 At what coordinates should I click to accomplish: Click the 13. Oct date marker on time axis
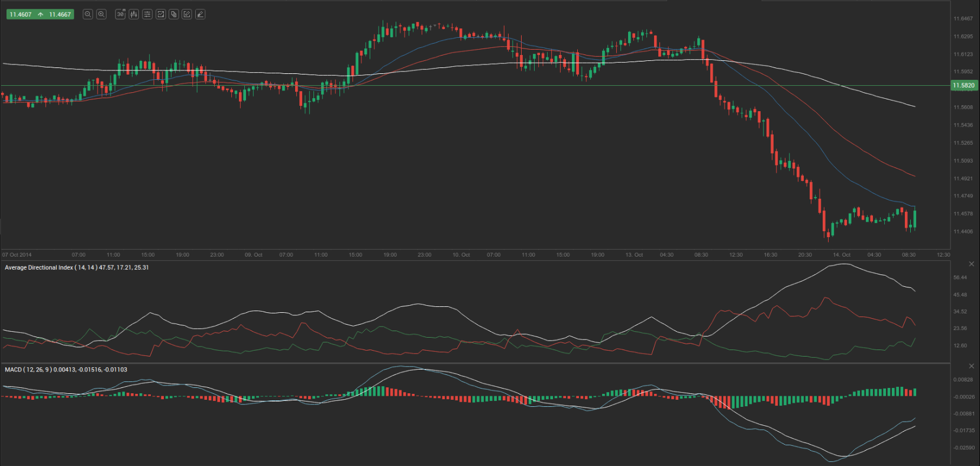(634, 255)
